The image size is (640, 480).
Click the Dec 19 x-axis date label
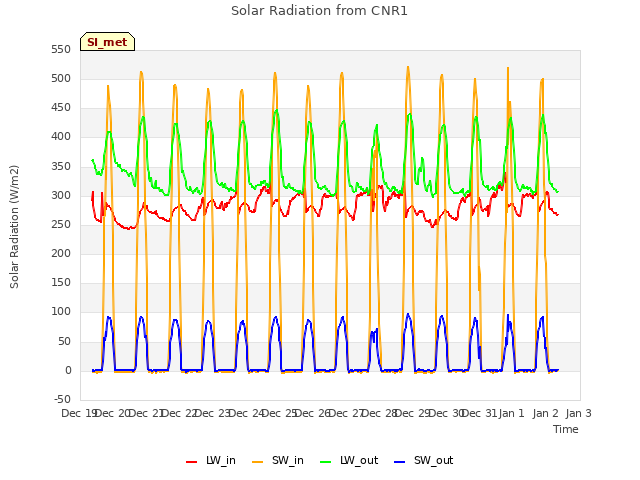tap(78, 413)
